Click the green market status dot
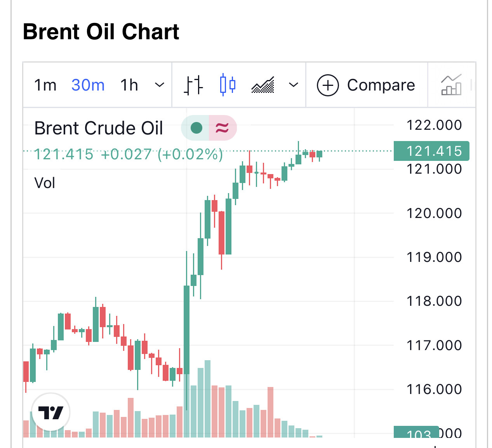492x448 pixels. pyautogui.click(x=196, y=128)
